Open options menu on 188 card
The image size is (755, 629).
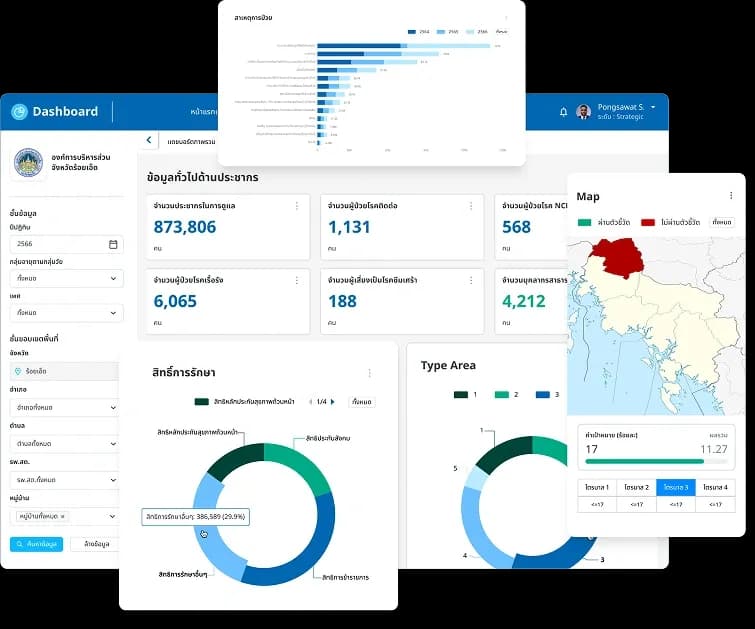pos(471,280)
